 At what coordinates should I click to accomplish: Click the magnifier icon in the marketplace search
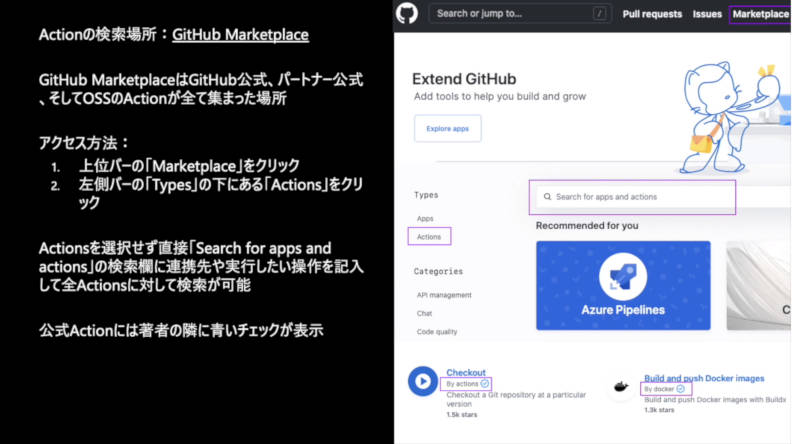(x=547, y=197)
